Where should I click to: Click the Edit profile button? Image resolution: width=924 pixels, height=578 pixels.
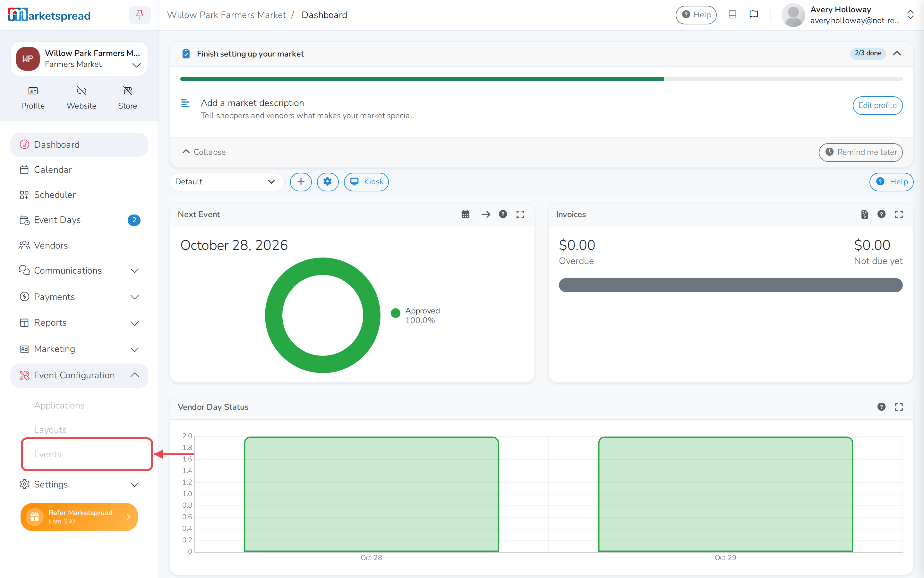pos(877,106)
